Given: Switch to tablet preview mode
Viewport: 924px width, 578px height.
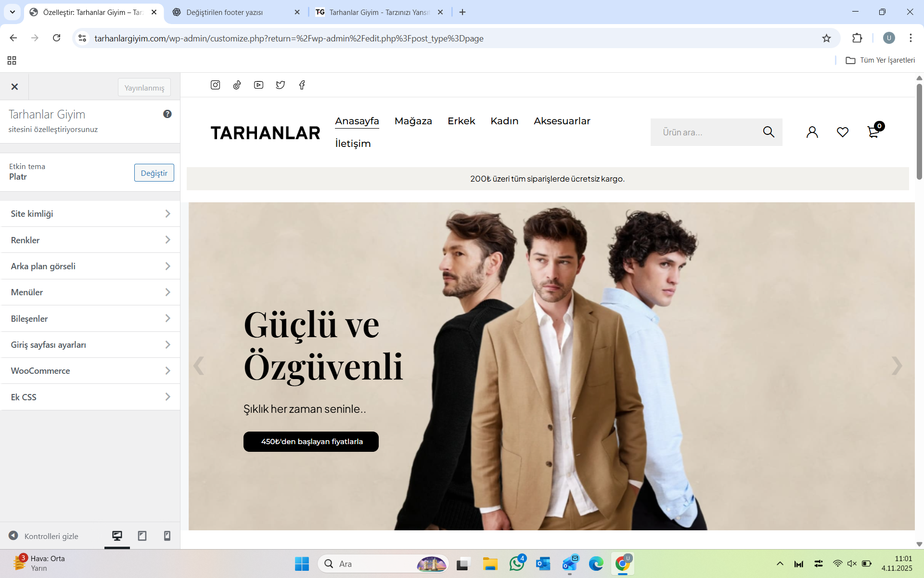Looking at the screenshot, I should [142, 536].
